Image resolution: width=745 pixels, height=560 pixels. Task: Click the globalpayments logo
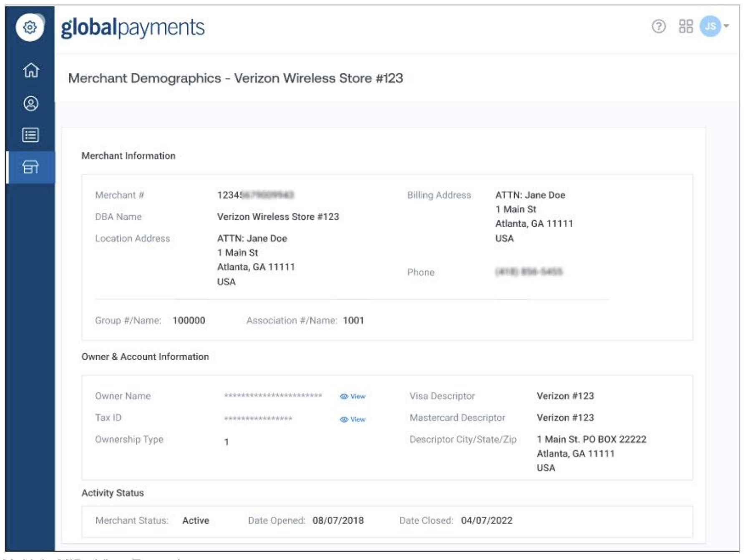coord(133,28)
